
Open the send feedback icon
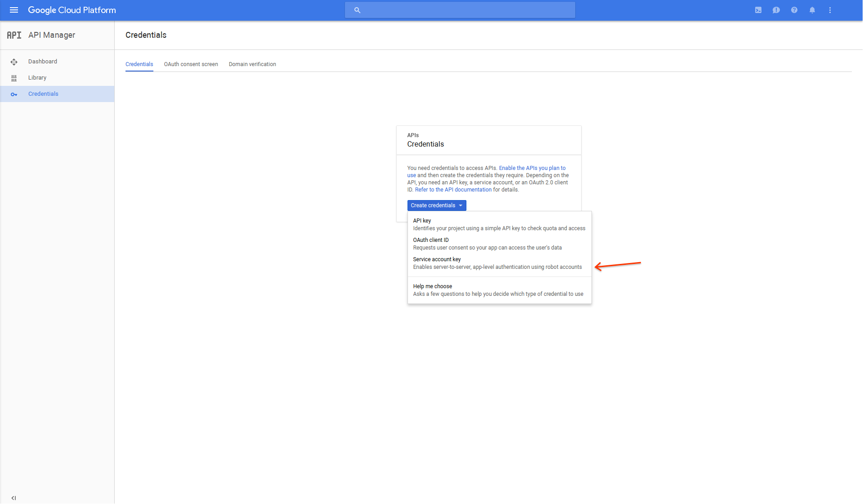[x=776, y=10]
